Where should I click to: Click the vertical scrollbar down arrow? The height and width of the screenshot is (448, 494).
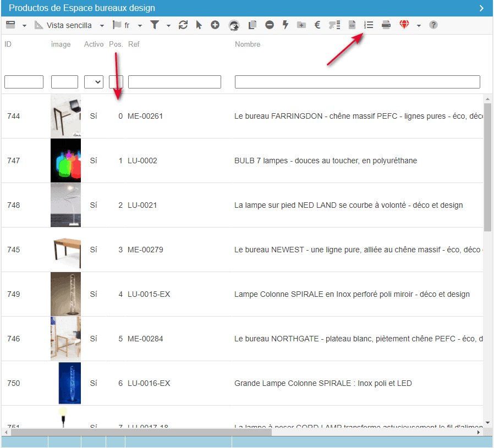[487, 423]
